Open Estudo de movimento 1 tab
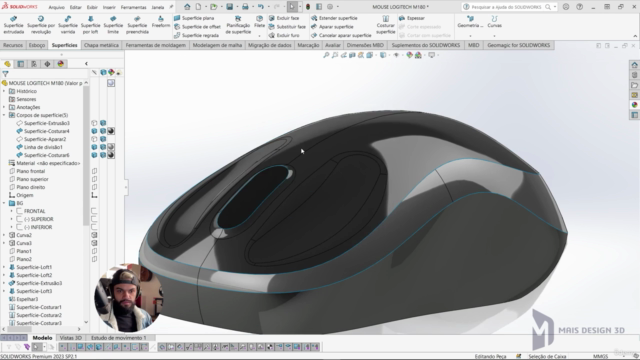This screenshot has width=640, height=360. [x=118, y=338]
